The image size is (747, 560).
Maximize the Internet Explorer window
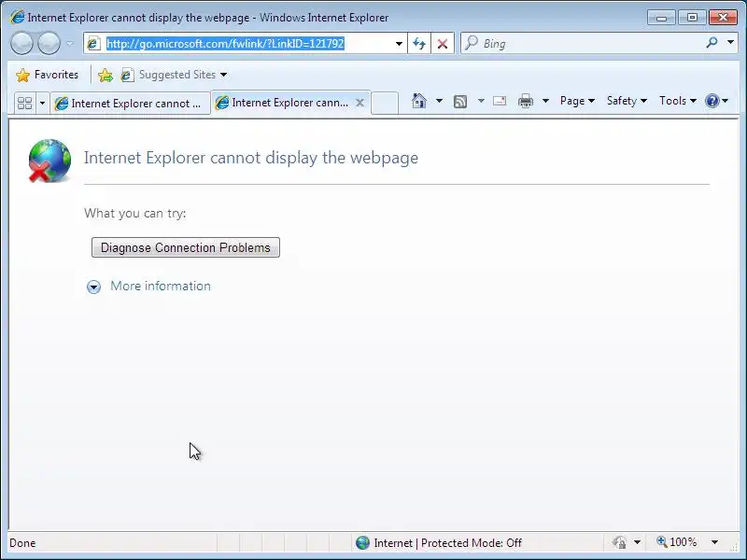click(x=692, y=18)
